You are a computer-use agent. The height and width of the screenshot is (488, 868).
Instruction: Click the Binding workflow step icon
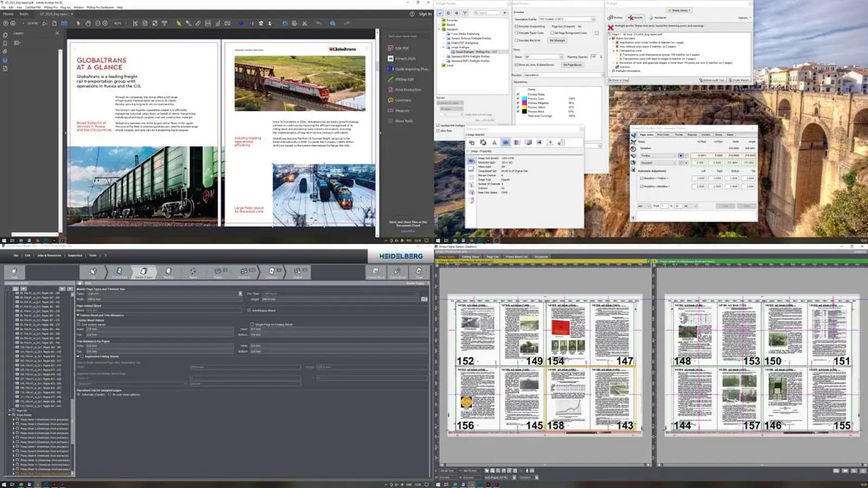[x=169, y=272]
